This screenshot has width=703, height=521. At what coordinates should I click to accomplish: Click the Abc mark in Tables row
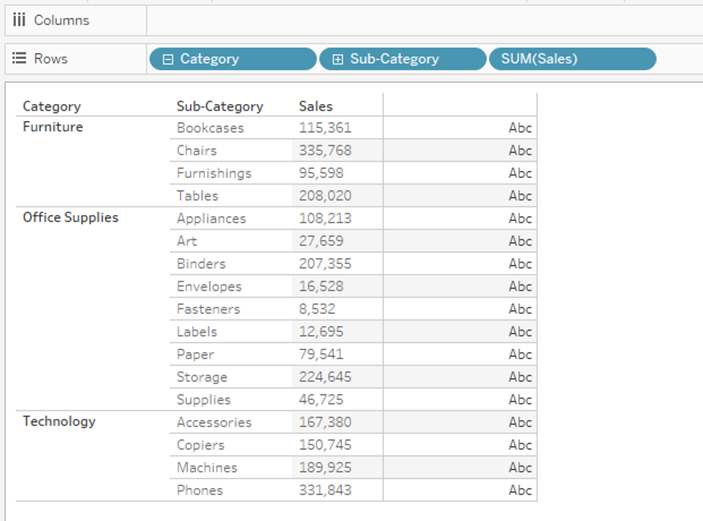click(520, 196)
